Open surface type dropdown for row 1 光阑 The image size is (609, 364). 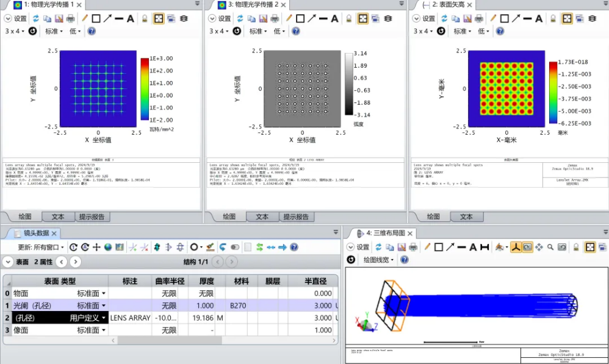pyautogui.click(x=103, y=305)
